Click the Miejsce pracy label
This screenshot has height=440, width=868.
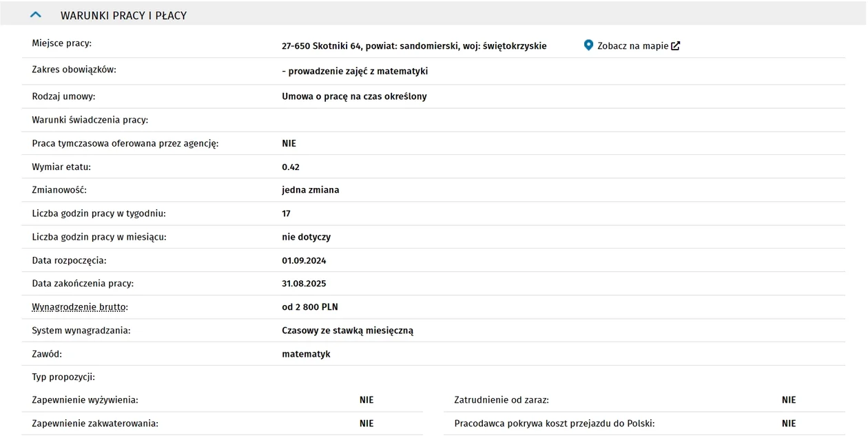[x=61, y=43]
